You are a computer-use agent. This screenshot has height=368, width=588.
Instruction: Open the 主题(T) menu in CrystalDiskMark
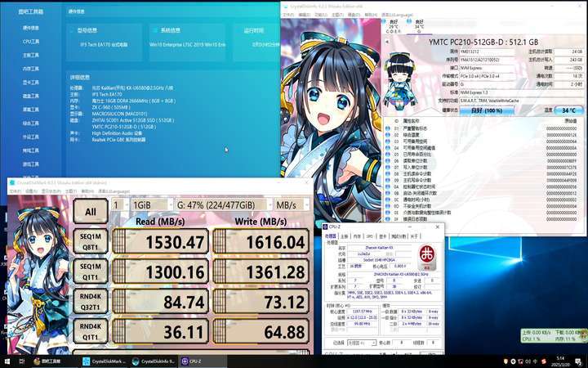point(71,191)
